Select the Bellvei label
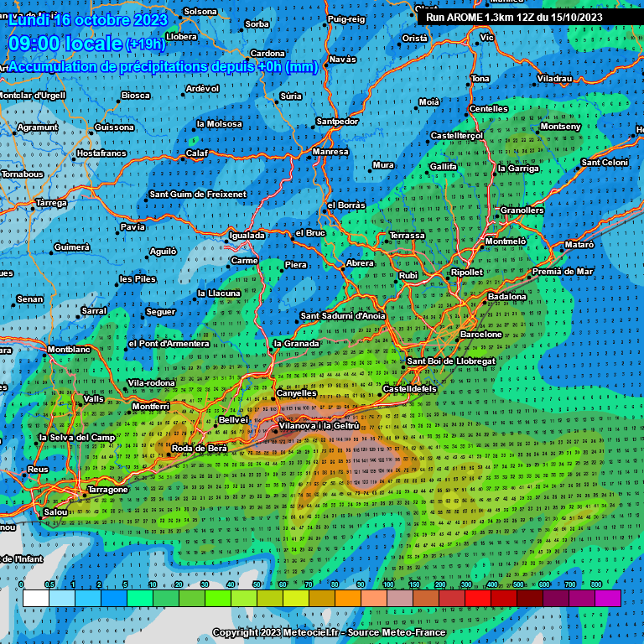The width and height of the screenshot is (644, 644). 234,420
